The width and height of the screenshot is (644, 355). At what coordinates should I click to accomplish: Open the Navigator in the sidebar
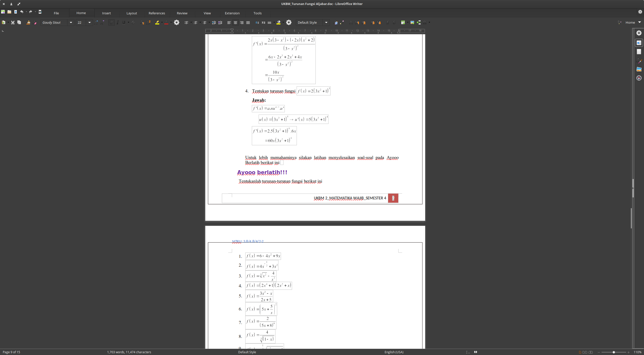click(x=639, y=78)
